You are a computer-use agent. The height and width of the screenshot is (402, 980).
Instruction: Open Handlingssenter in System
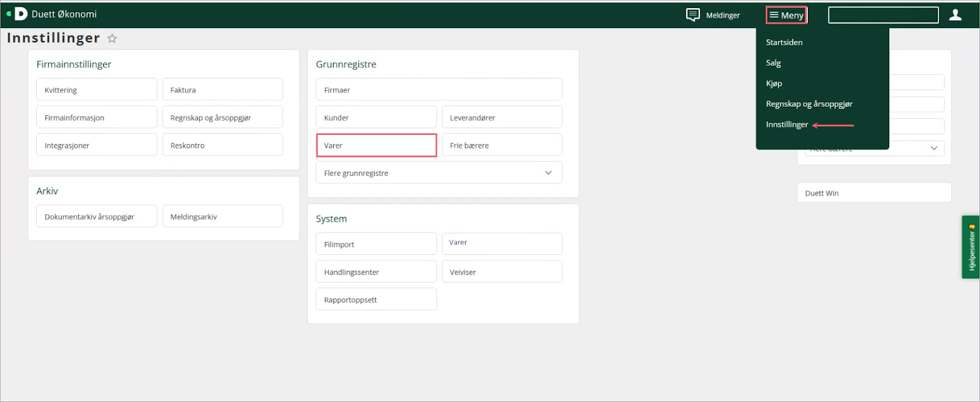click(x=376, y=271)
